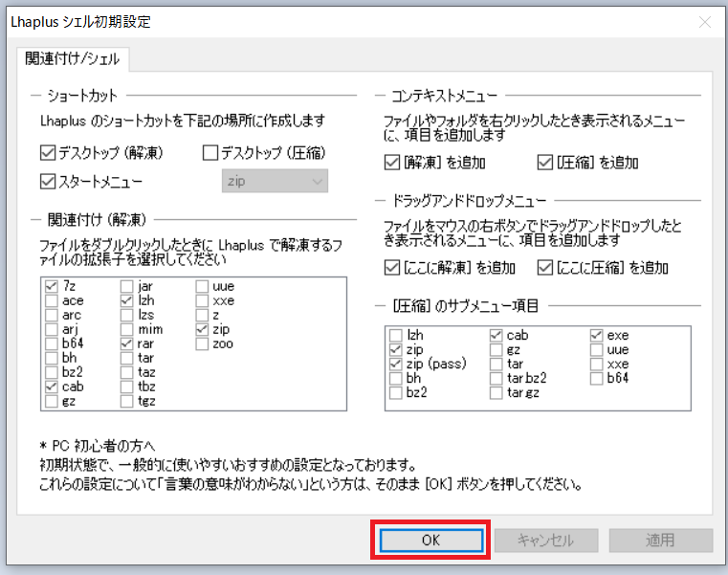
Task: Check zoo extension checkbox
Action: click(x=202, y=343)
